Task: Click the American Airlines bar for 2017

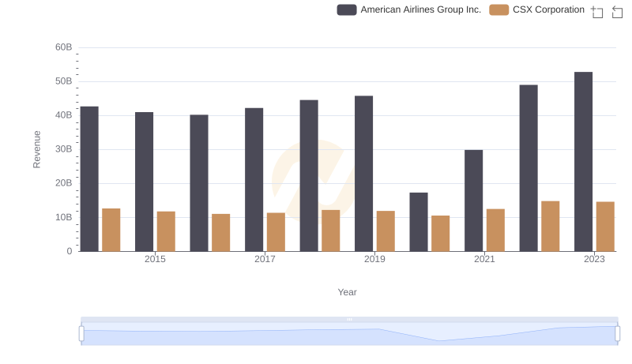Action: [254, 179]
